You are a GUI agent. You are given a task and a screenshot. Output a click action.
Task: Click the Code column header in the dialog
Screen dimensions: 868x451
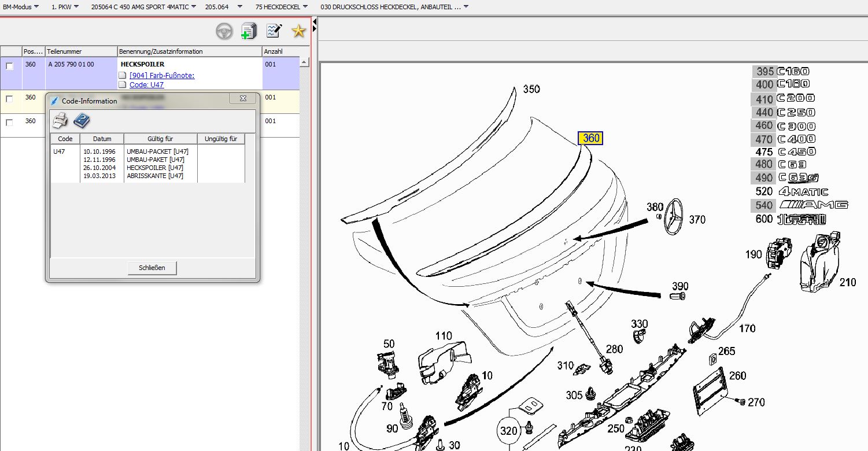[x=65, y=139]
